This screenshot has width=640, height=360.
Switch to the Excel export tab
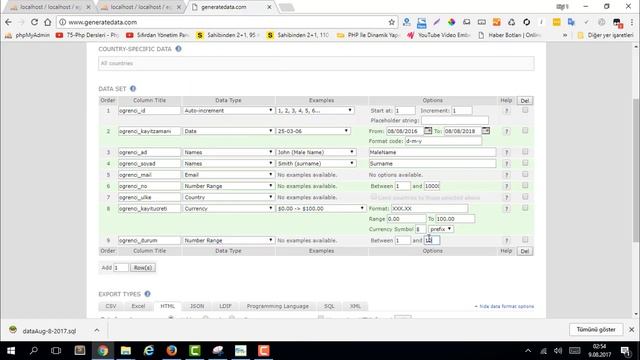pos(138,306)
